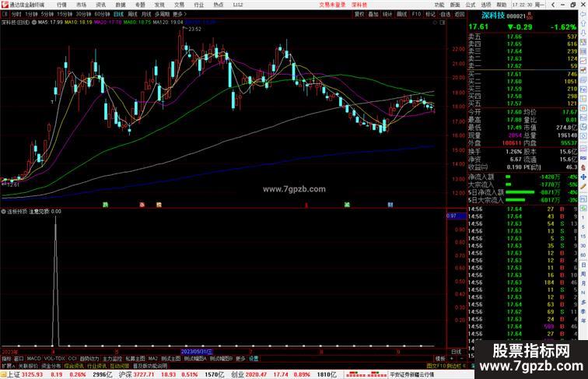Click the 返回 back button
The image size is (588, 379).
coord(460,14)
